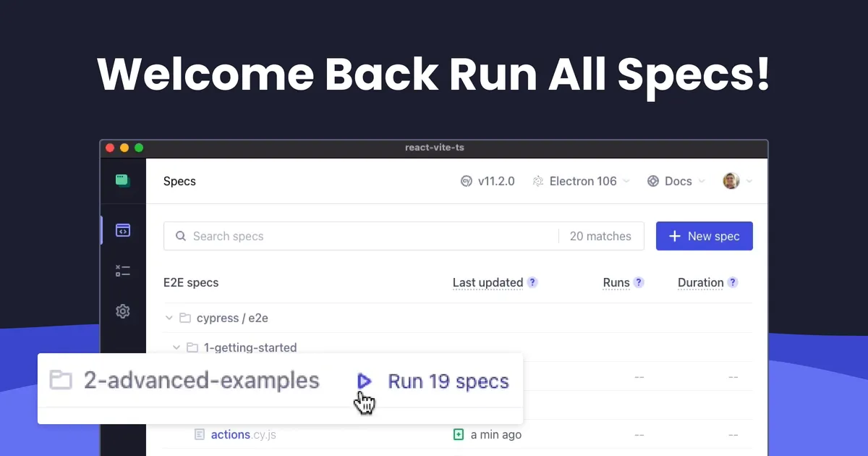
Task: Click the Cypress logo in the sidebar
Action: [x=123, y=181]
